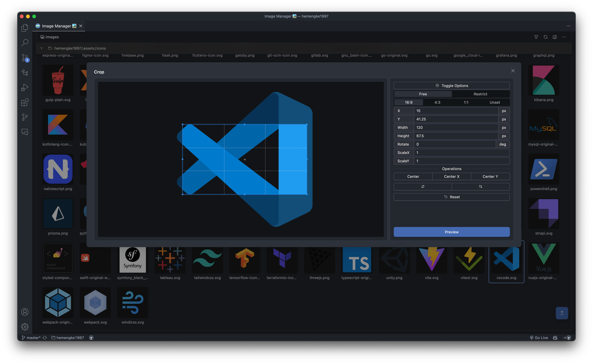Open the Extensions view icon
The width and height of the screenshot is (593, 364).
coord(25,102)
